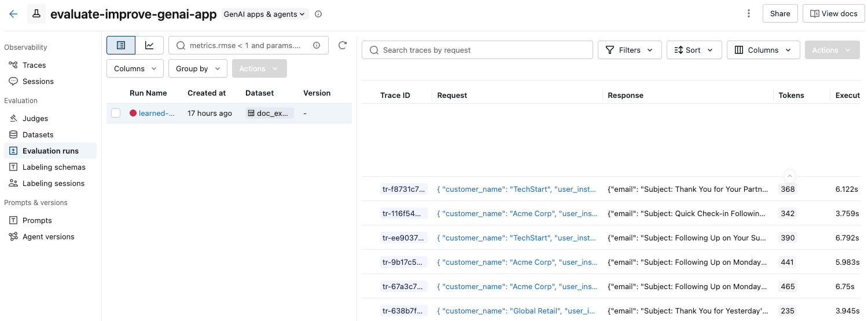868x321 pixels.
Task: Click info icon beside GenAI apps selector
Action: tap(318, 14)
